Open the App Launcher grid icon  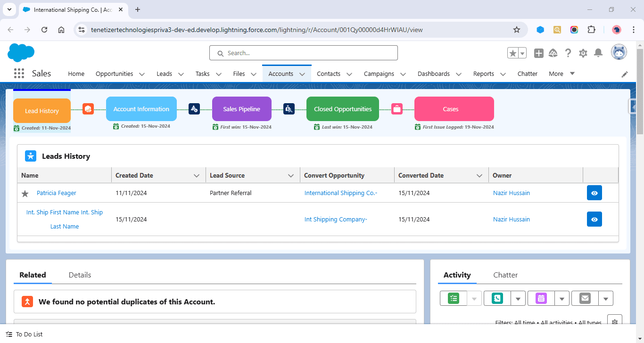[19, 73]
